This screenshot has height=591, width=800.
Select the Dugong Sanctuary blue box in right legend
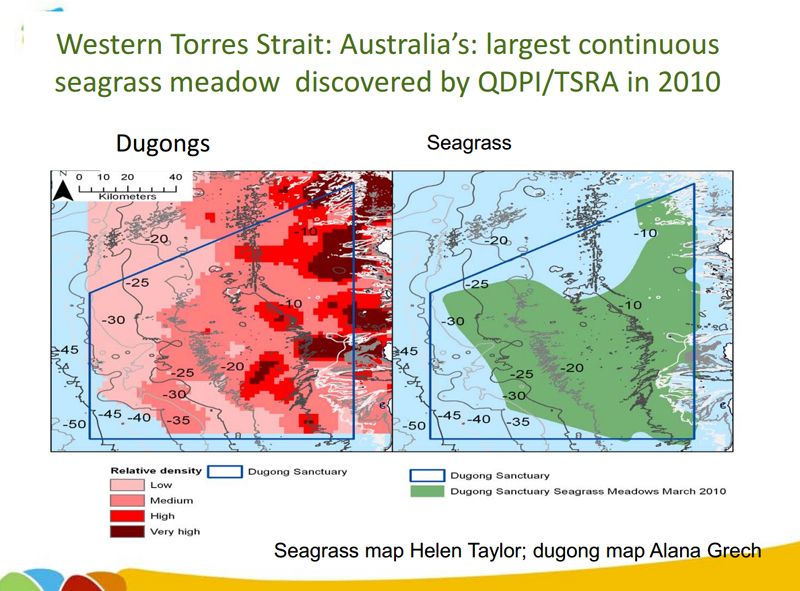(427, 476)
